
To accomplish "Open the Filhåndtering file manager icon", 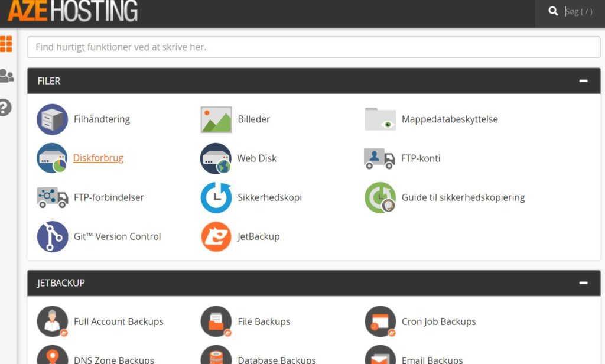I will (x=52, y=119).
